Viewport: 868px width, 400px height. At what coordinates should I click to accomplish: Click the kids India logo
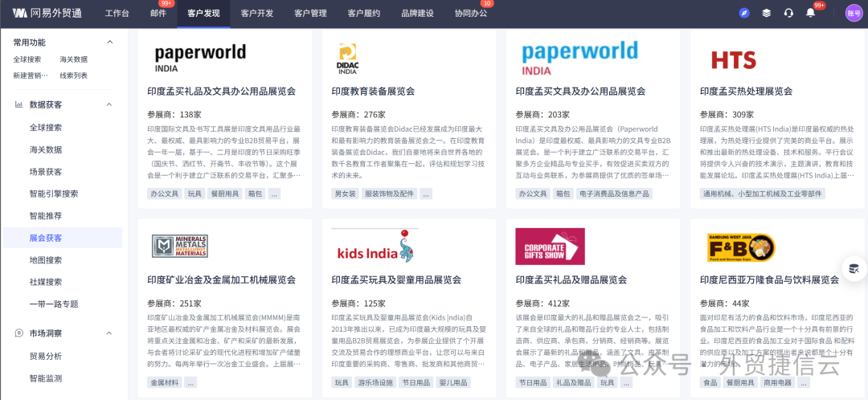click(x=376, y=247)
